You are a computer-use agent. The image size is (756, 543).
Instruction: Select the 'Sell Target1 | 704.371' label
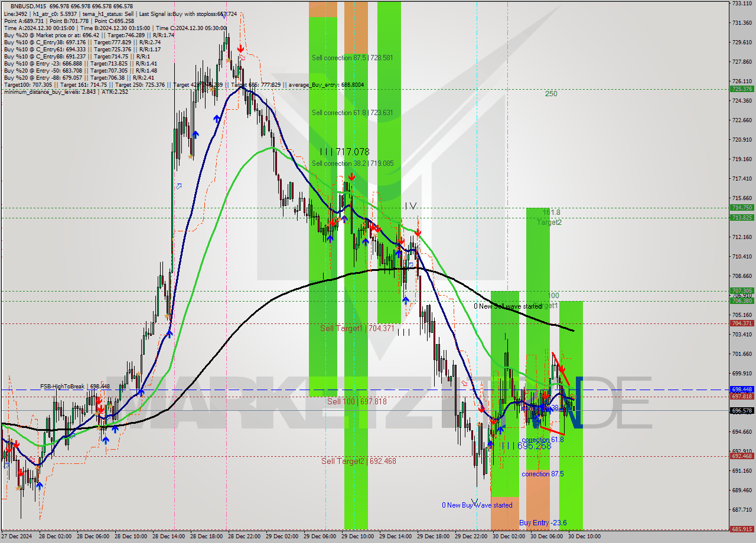(357, 328)
